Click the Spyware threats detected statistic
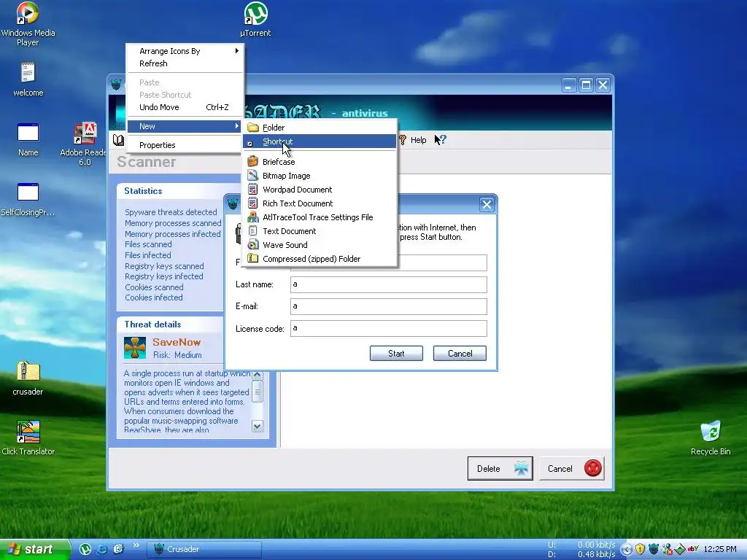747x560 pixels. click(x=171, y=212)
